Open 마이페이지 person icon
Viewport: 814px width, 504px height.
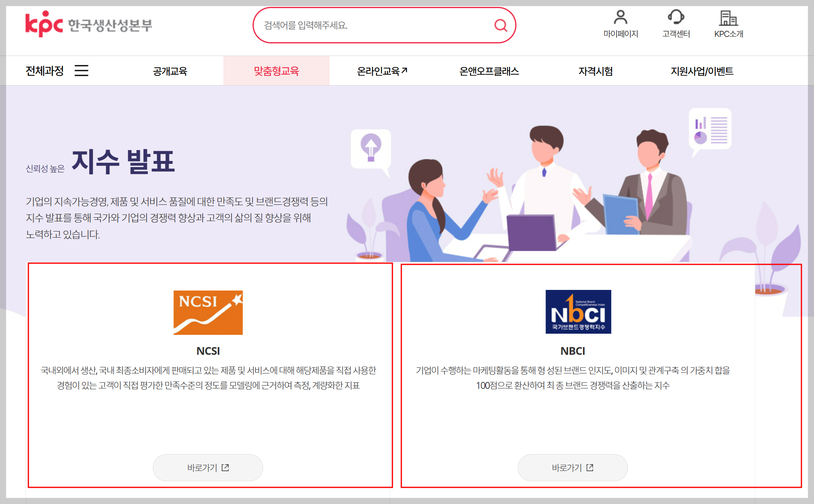[620, 17]
